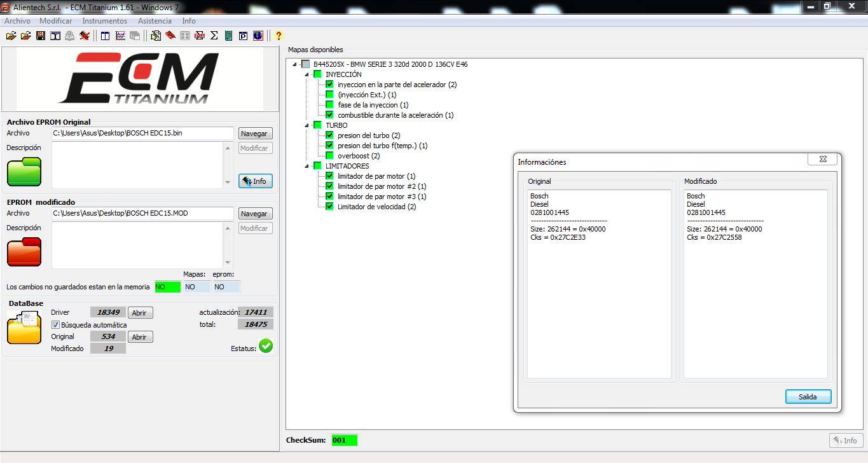Open the Info menu in the menu bar

tap(189, 21)
